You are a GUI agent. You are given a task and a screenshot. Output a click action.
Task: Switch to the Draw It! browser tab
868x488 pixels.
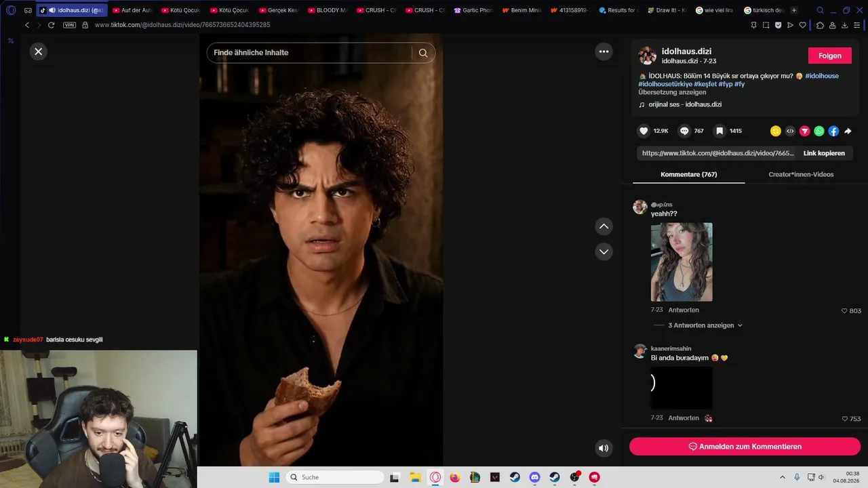[668, 10]
